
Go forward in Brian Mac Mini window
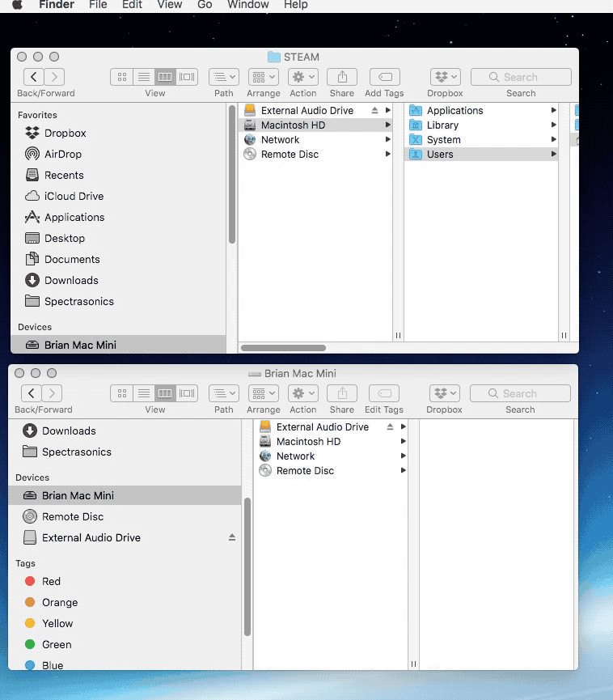[x=53, y=393]
